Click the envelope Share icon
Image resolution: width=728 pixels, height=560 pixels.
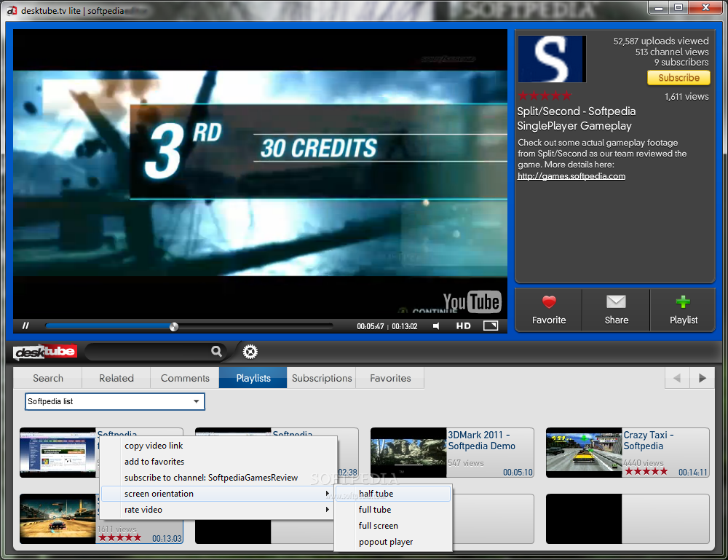616,301
